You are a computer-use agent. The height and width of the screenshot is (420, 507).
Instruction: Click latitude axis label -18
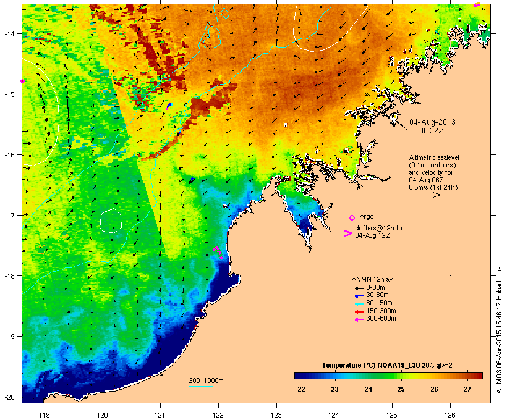9,276
